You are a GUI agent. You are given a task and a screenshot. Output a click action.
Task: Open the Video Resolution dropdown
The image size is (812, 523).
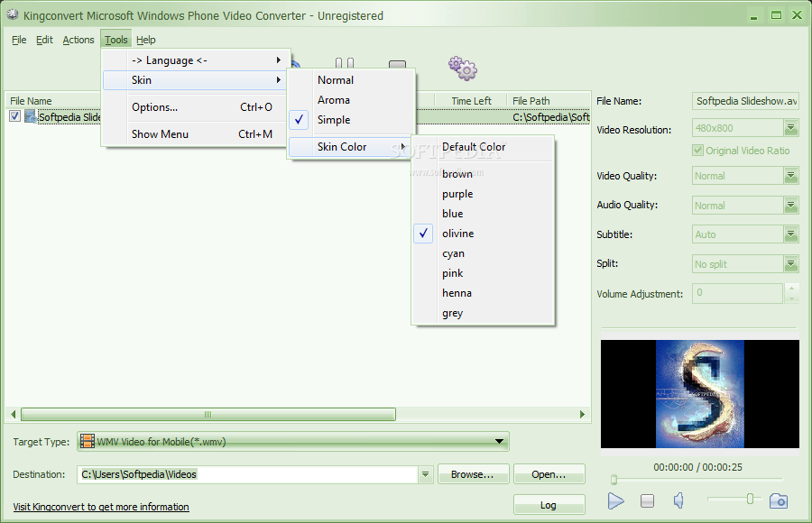[x=790, y=128]
